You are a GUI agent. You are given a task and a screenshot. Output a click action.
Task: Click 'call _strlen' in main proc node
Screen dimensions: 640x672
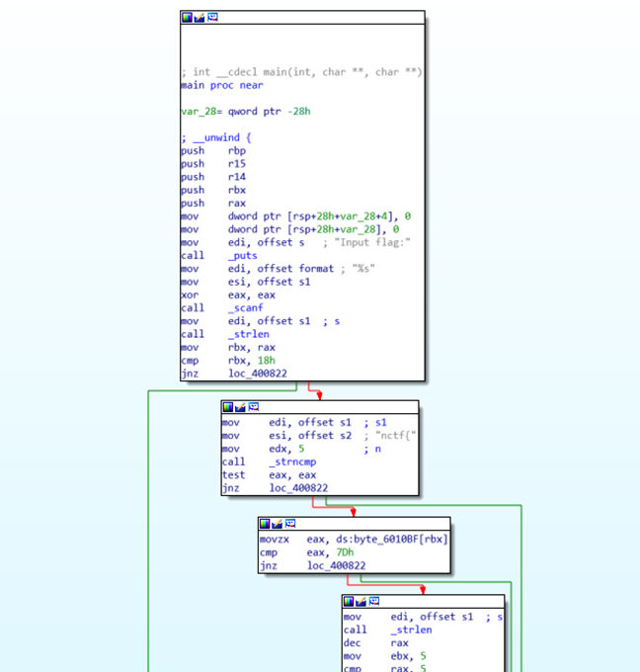225,334
